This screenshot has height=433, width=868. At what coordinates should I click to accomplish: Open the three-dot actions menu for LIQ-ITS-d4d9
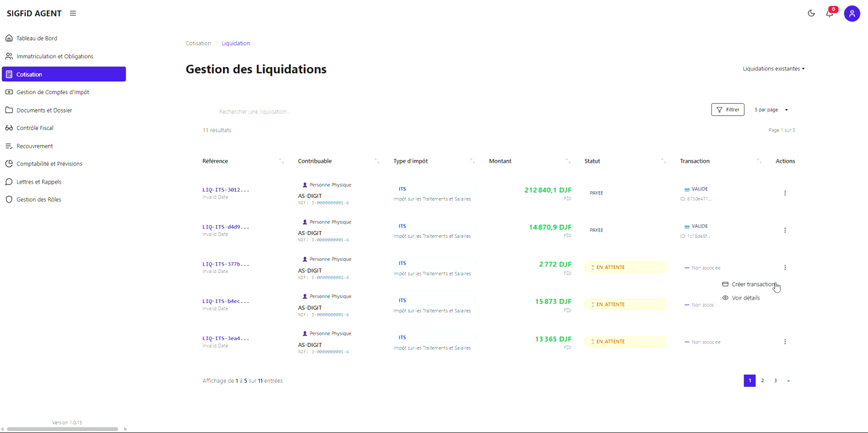[785, 230]
